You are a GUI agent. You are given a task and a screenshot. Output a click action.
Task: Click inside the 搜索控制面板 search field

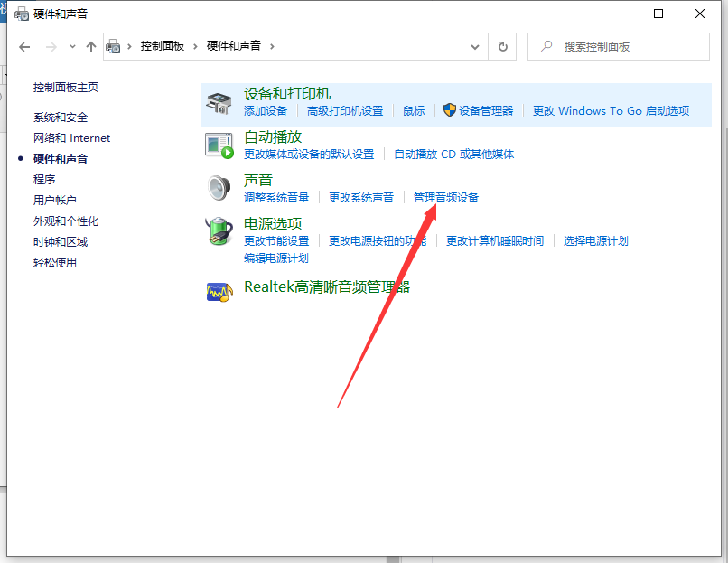(614, 45)
